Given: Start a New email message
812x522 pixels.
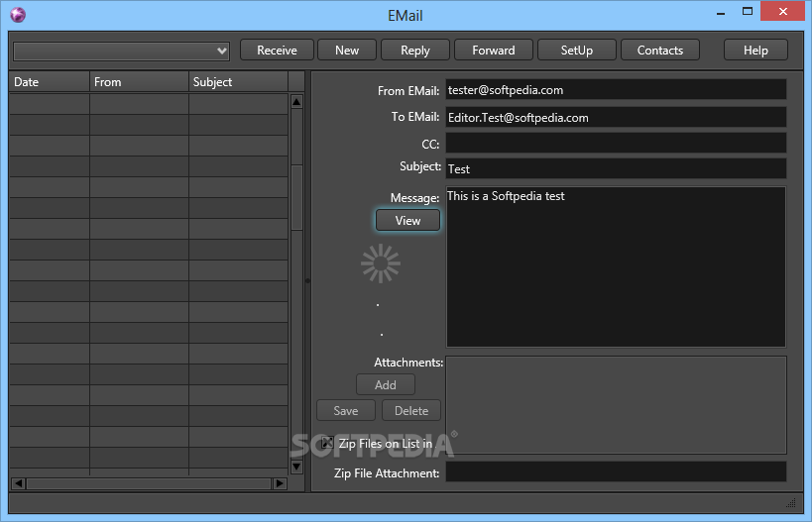Looking at the screenshot, I should pos(346,51).
